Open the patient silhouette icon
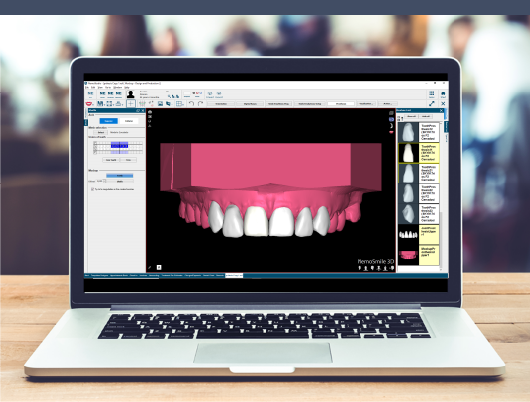 pos(130,94)
